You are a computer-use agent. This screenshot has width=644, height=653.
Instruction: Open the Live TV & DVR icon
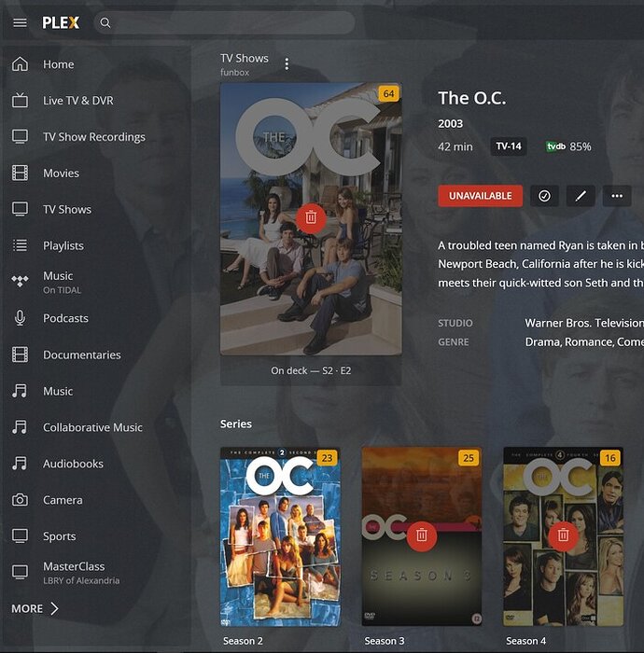tap(20, 101)
